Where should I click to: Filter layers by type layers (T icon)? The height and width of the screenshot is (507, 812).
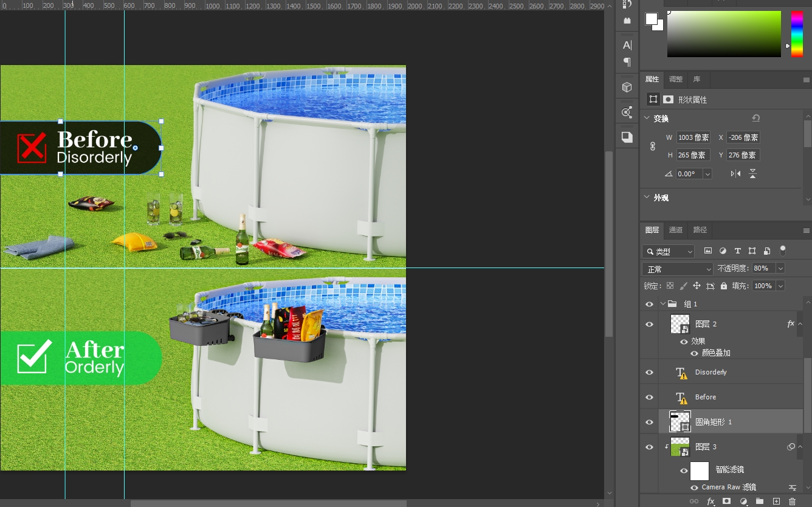click(x=737, y=251)
